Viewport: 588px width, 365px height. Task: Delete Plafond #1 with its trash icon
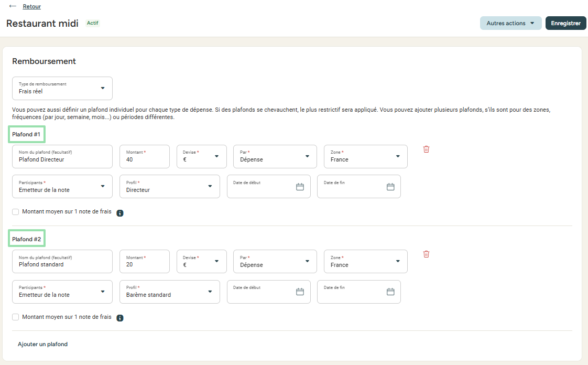click(x=427, y=149)
